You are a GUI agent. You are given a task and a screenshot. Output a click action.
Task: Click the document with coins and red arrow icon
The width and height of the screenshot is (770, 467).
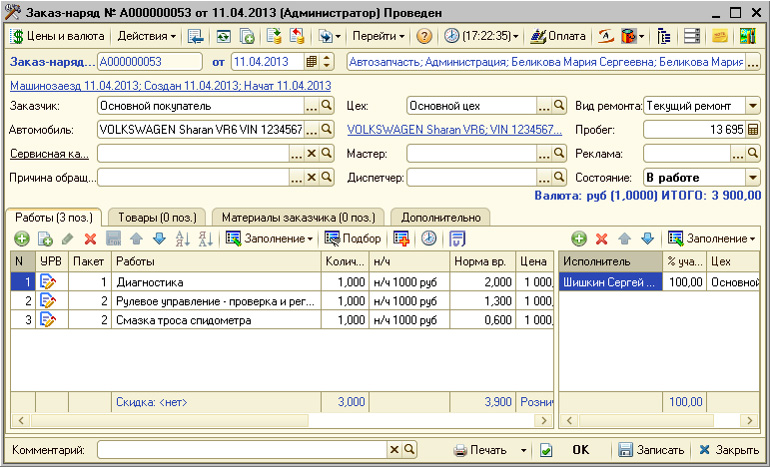click(297, 36)
